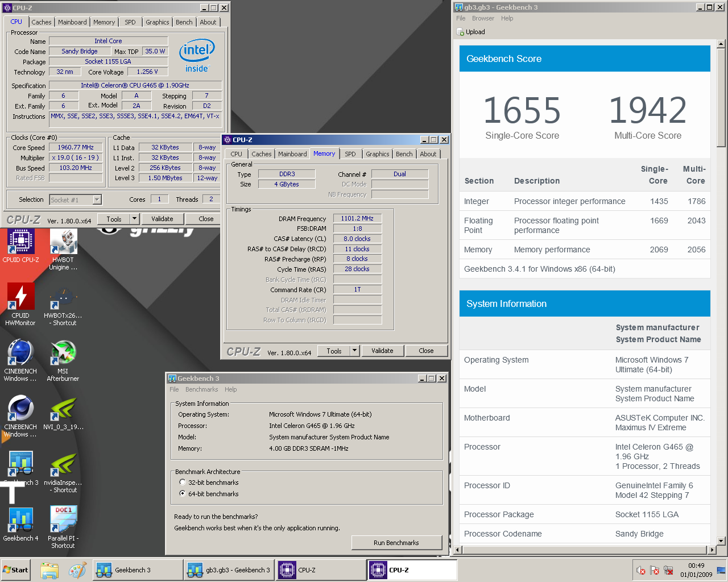Launch MSI Afterburner desktop icon
This screenshot has height=582, width=728.
[x=63, y=360]
